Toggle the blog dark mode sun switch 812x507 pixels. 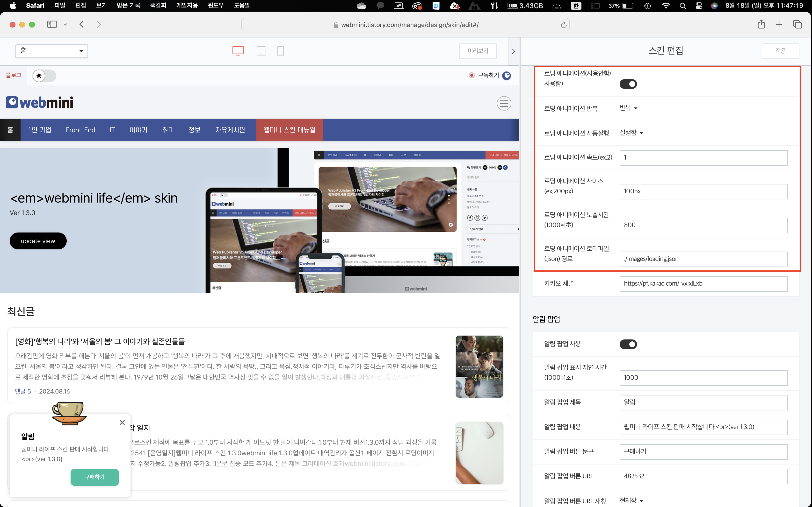click(44, 76)
